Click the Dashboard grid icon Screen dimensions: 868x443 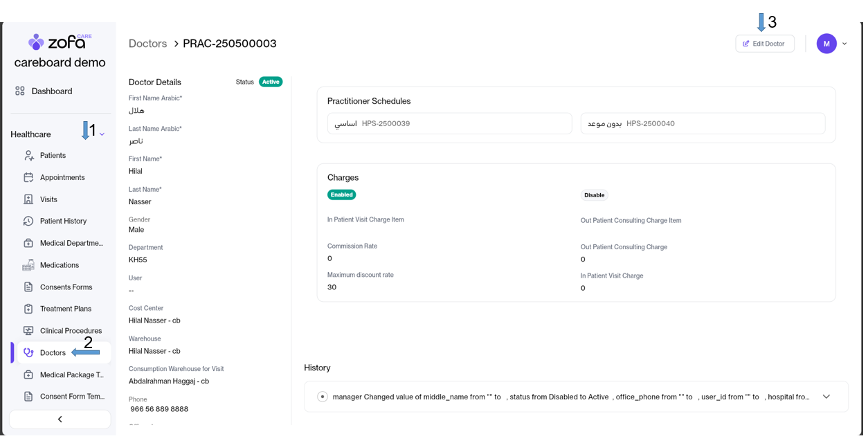pyautogui.click(x=20, y=91)
